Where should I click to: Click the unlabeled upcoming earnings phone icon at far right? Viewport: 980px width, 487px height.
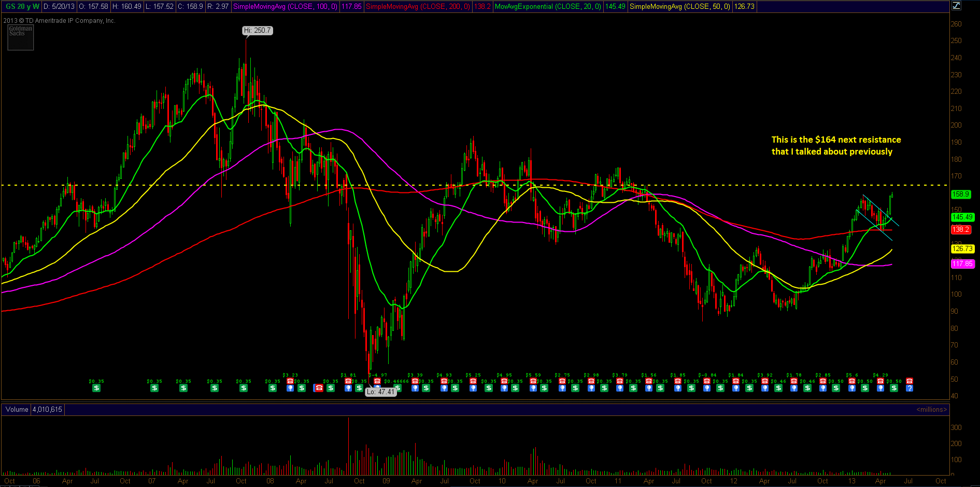tap(910, 381)
